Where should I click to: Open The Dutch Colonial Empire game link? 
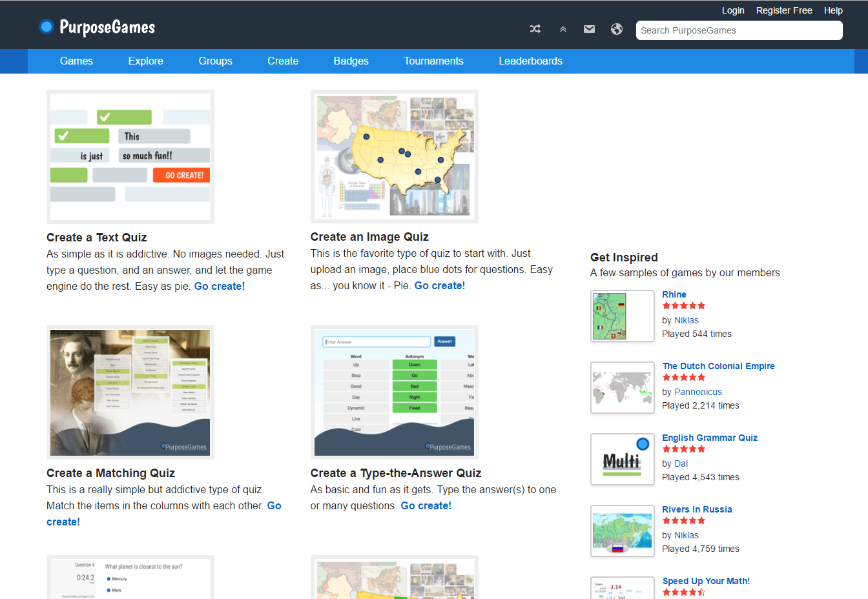(x=718, y=366)
